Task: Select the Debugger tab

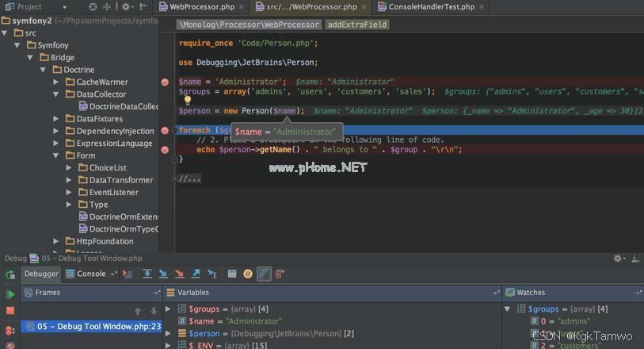Action: [41, 274]
